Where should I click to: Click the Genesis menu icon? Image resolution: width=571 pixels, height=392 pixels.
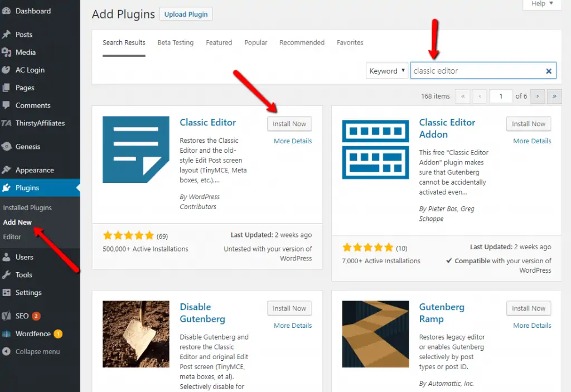tap(6, 147)
